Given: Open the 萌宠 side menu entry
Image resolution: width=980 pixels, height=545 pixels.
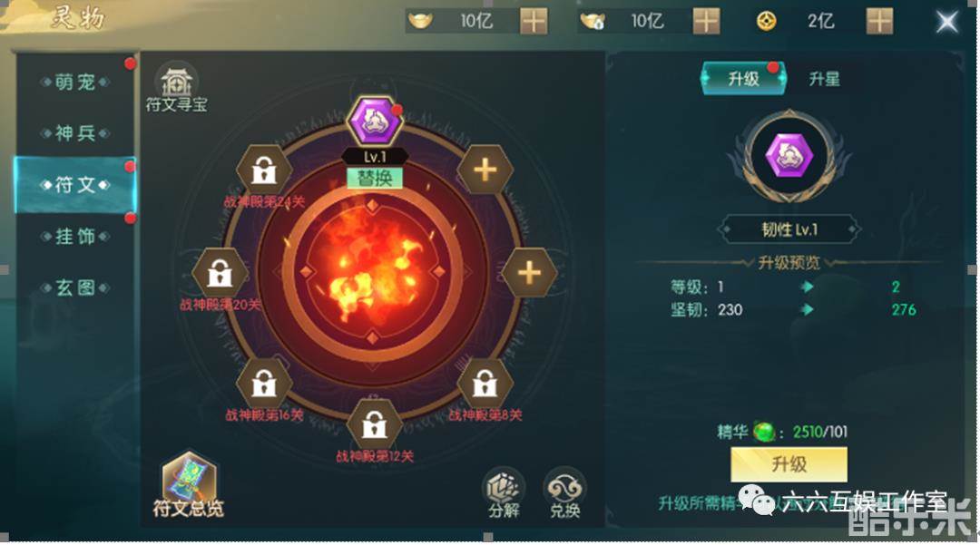Looking at the screenshot, I should coord(75,82).
